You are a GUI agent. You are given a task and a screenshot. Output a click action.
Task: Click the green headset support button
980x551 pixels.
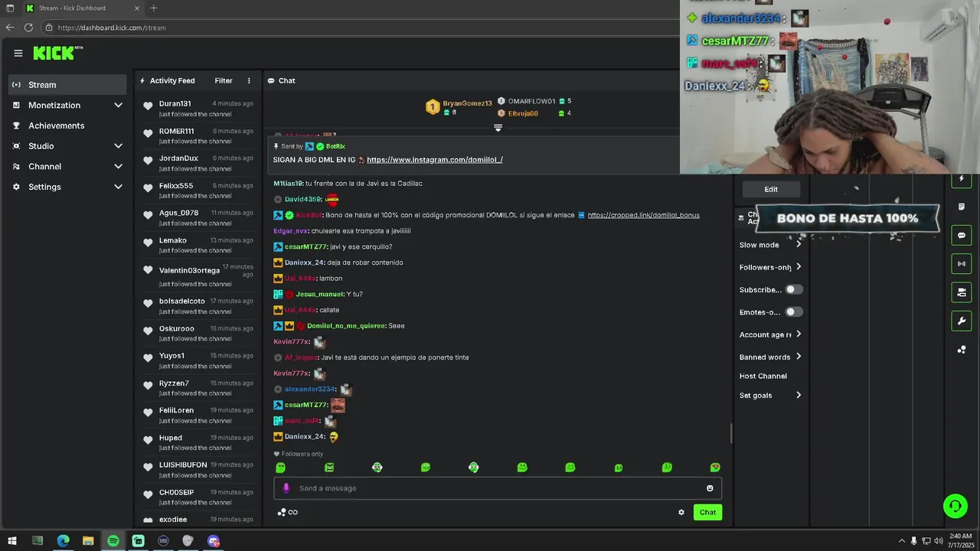click(955, 506)
